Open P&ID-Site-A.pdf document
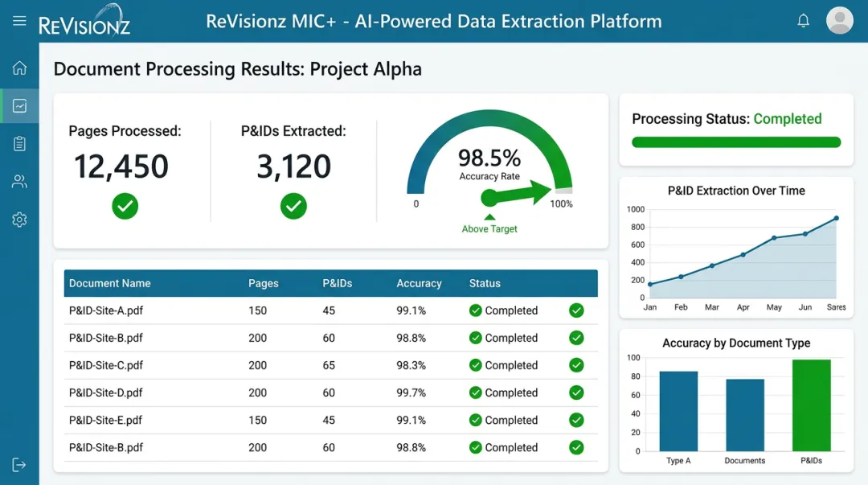Viewport: 868px width, 485px height. pos(106,310)
